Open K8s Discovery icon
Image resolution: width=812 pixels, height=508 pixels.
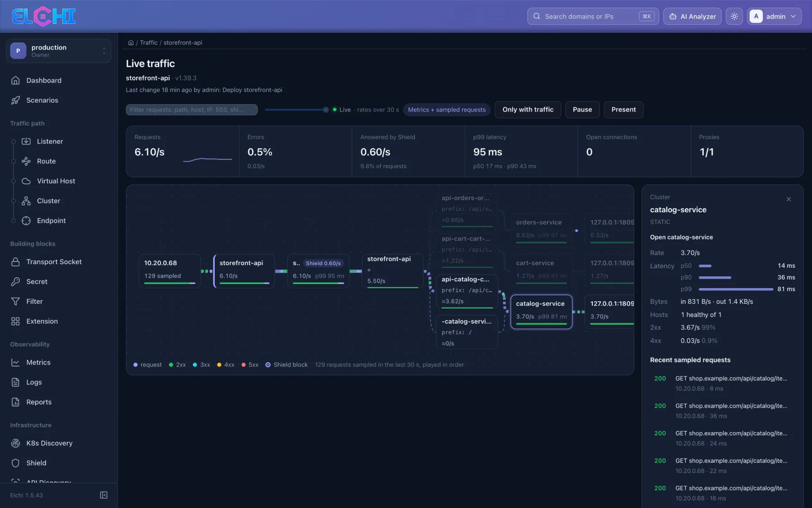click(x=15, y=443)
